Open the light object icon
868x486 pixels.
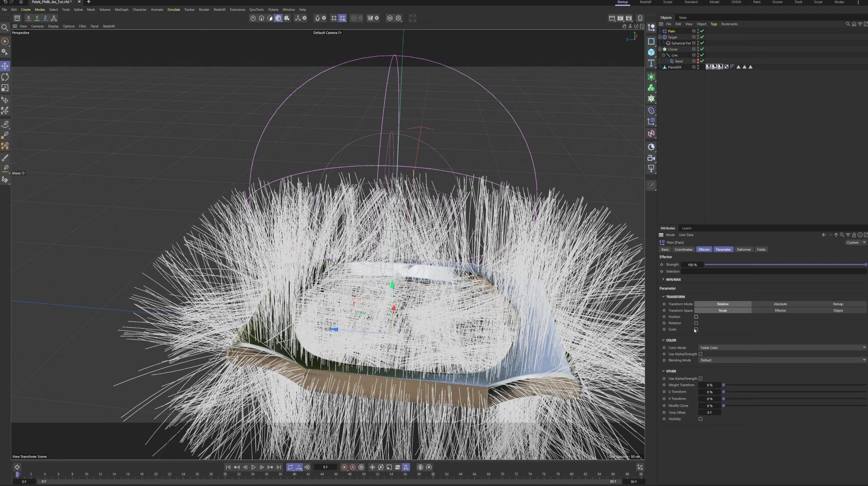[651, 169]
